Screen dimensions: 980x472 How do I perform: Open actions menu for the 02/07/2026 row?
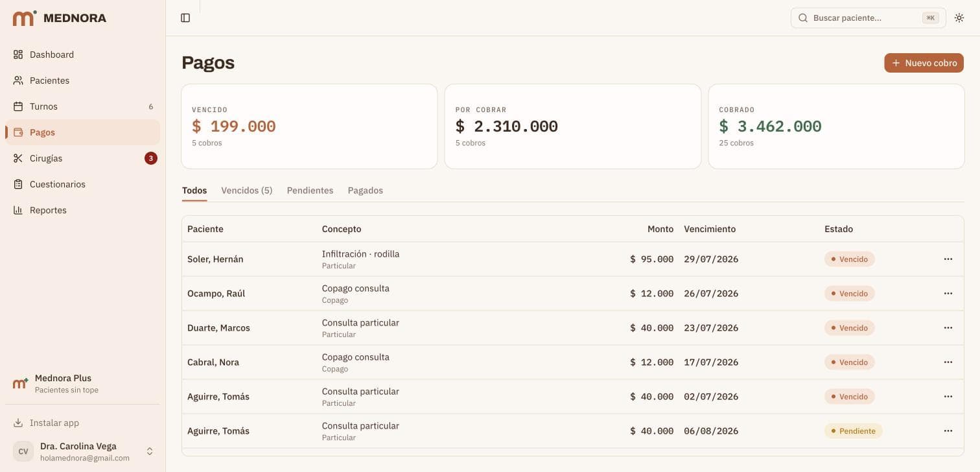948,396
